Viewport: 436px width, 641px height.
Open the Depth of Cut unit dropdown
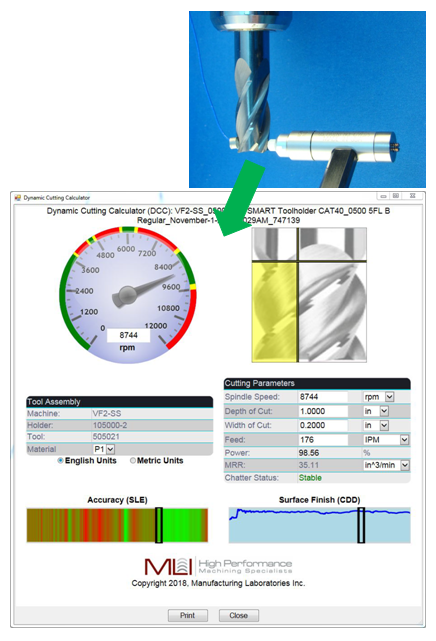coord(384,411)
